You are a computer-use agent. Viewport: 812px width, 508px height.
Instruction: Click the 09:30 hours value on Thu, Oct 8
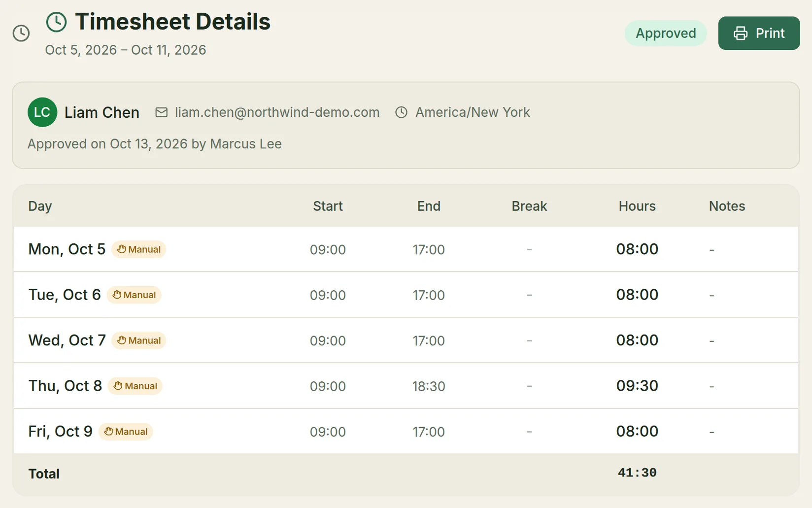point(637,386)
